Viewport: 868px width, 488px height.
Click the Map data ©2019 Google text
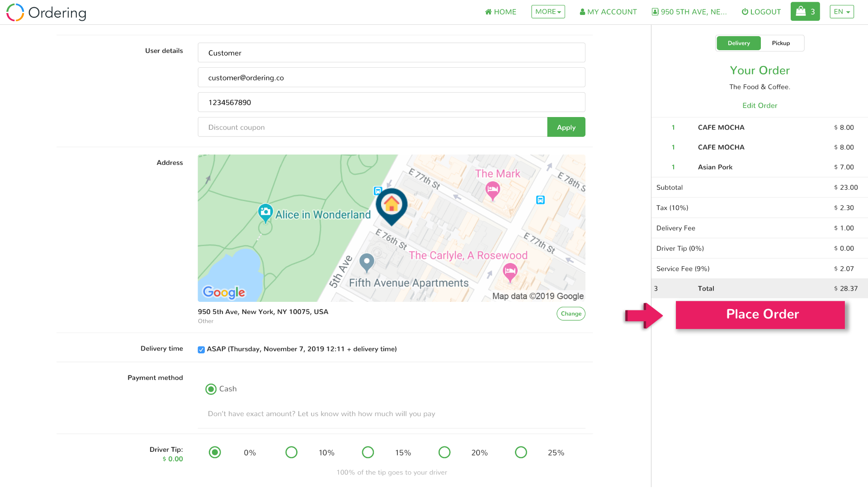click(538, 296)
